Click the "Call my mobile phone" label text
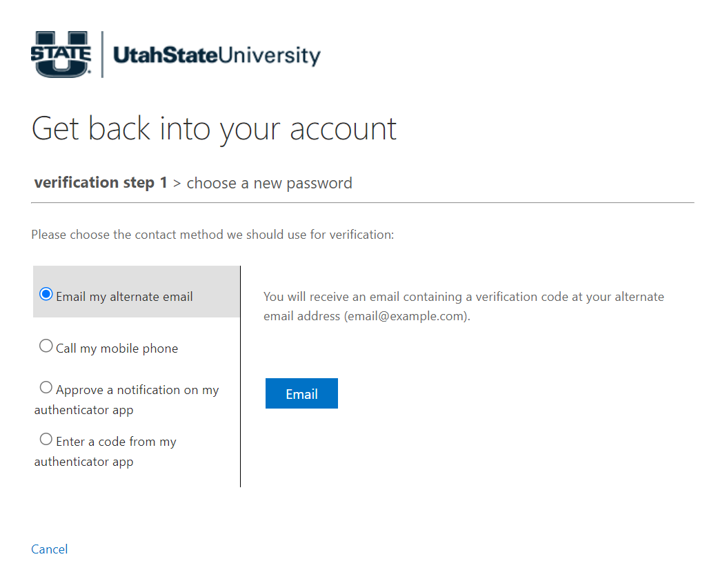The image size is (716, 588). click(117, 349)
